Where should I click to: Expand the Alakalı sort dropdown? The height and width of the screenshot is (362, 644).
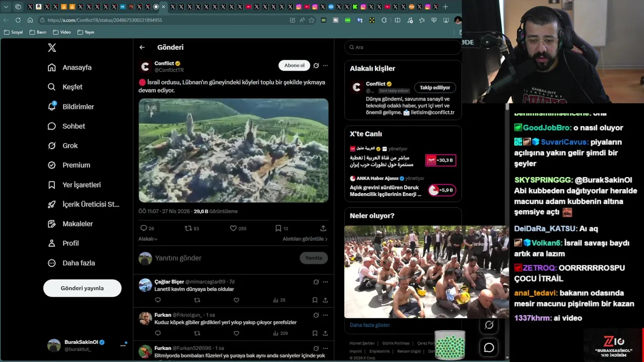148,239
